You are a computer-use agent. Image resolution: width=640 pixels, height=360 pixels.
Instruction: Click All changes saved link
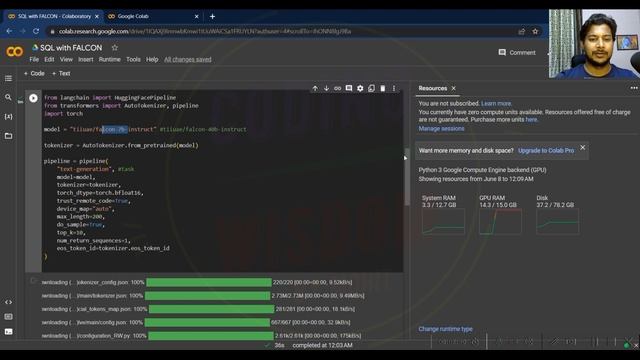[x=188, y=60]
